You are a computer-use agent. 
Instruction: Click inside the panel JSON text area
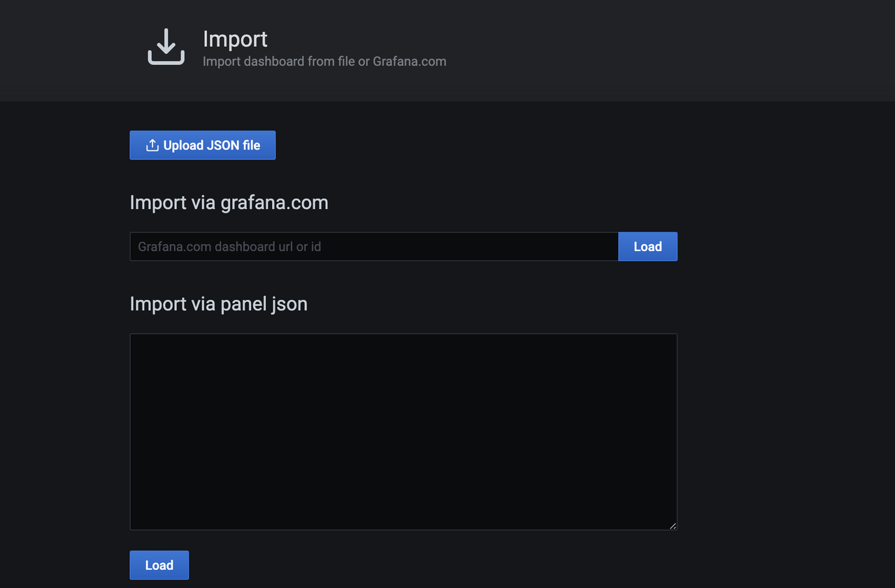(403, 431)
